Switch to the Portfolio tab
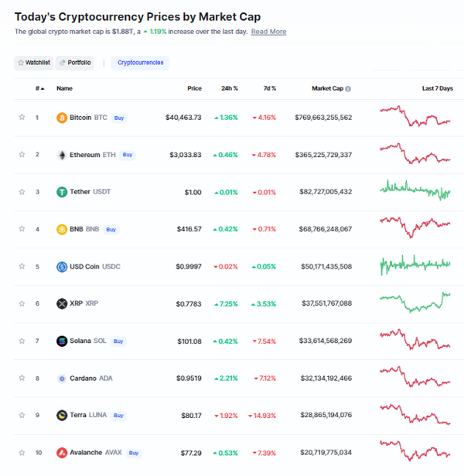 point(74,63)
